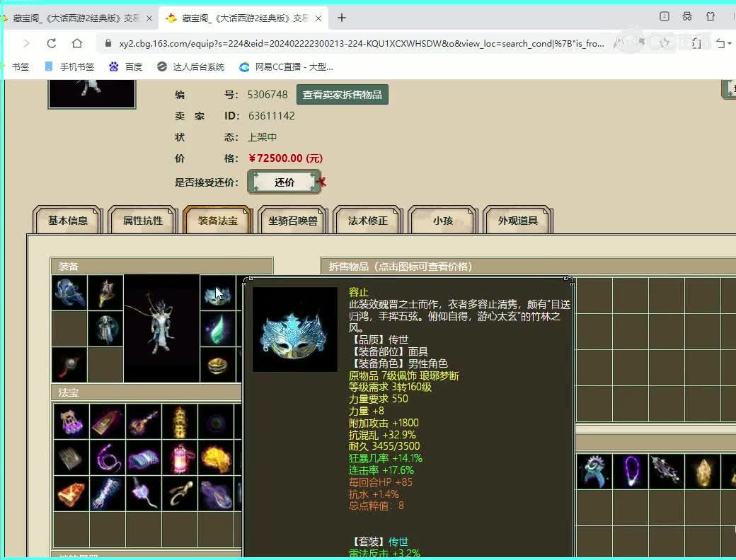Select the golden cloud treasure icon
The image size is (736, 560).
[x=216, y=457]
